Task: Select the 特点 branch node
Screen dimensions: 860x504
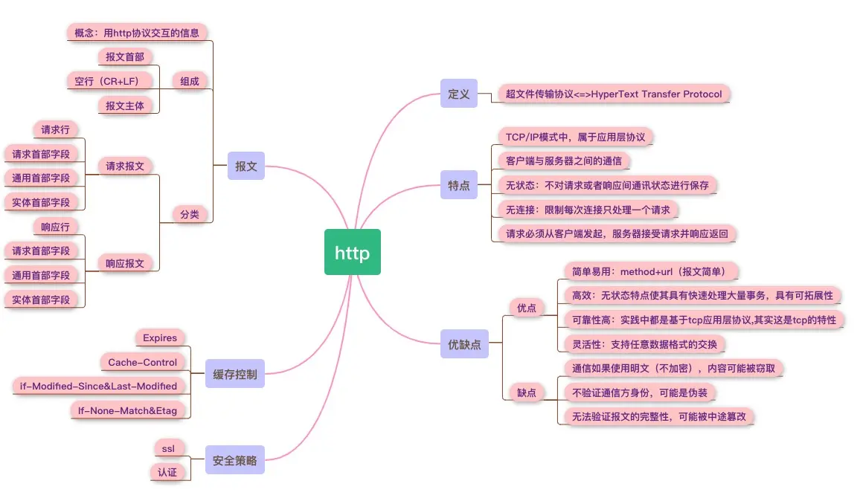Action: [x=459, y=184]
